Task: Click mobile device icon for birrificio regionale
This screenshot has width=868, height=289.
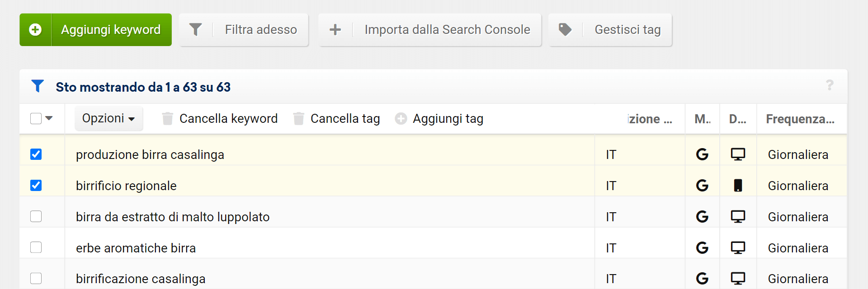Action: pyautogui.click(x=738, y=186)
